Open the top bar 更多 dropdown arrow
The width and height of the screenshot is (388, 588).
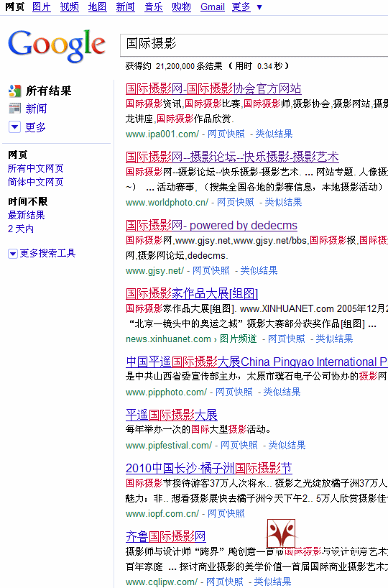tap(259, 7)
